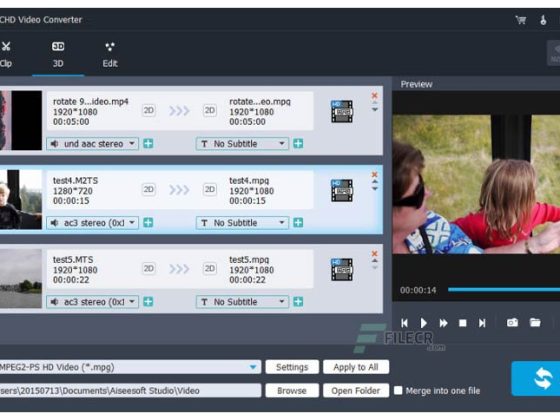Viewport: 560px width, 420px height.
Task: Add subtitle to rotate 9...ideo.mp4
Action: [298, 144]
